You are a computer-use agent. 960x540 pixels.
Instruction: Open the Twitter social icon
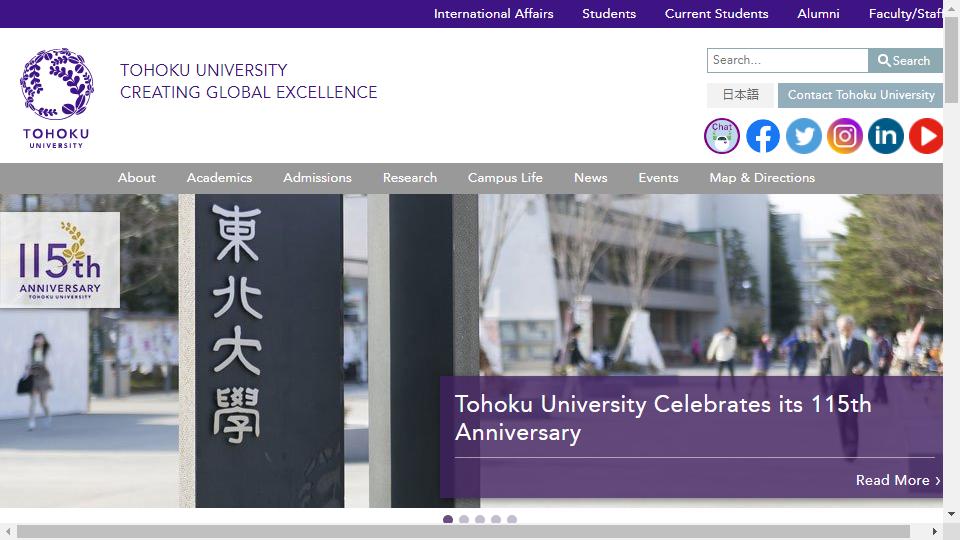tap(804, 136)
